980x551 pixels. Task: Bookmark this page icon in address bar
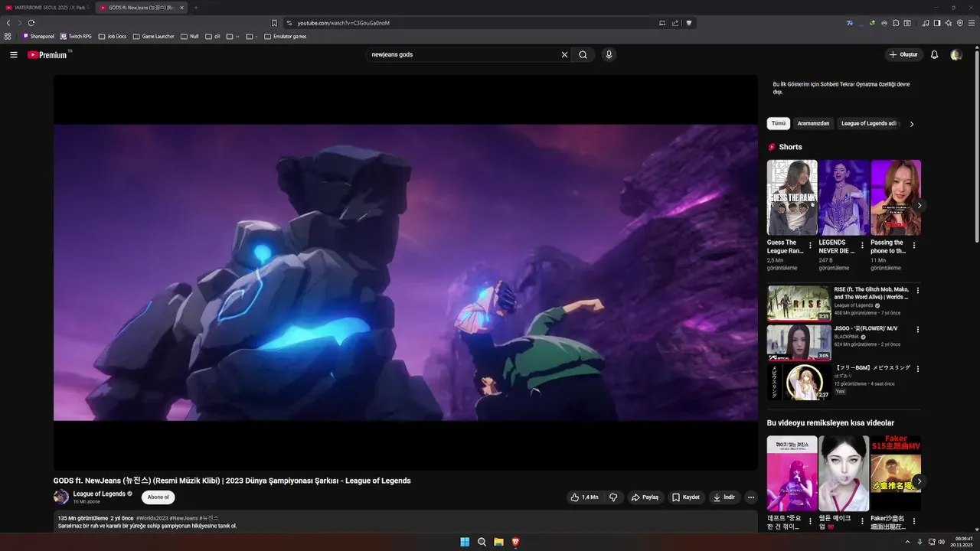[x=274, y=23]
